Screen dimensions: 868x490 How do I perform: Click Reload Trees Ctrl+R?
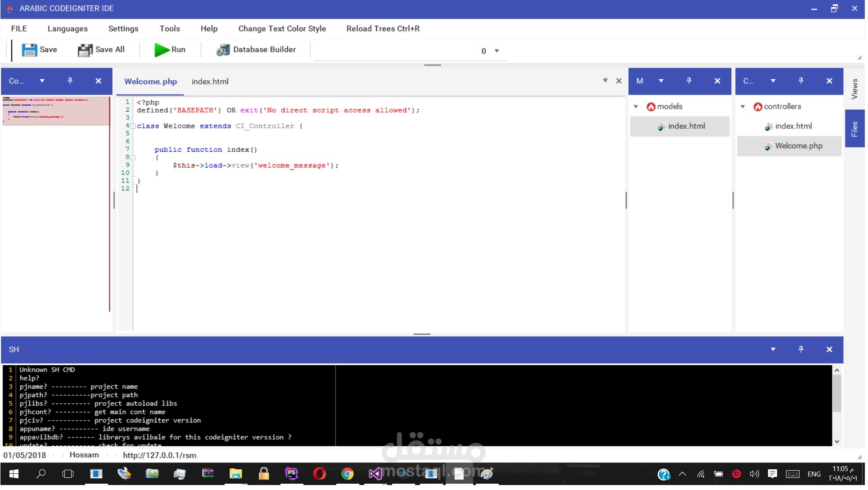pyautogui.click(x=382, y=28)
